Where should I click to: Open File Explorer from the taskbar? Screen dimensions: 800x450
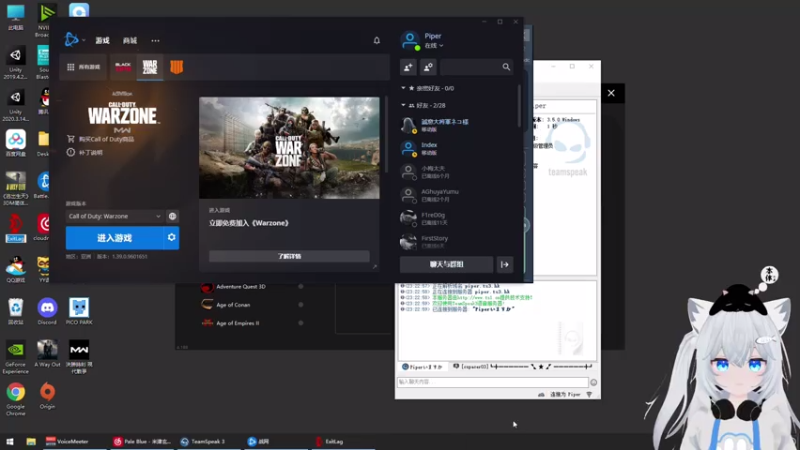31,441
